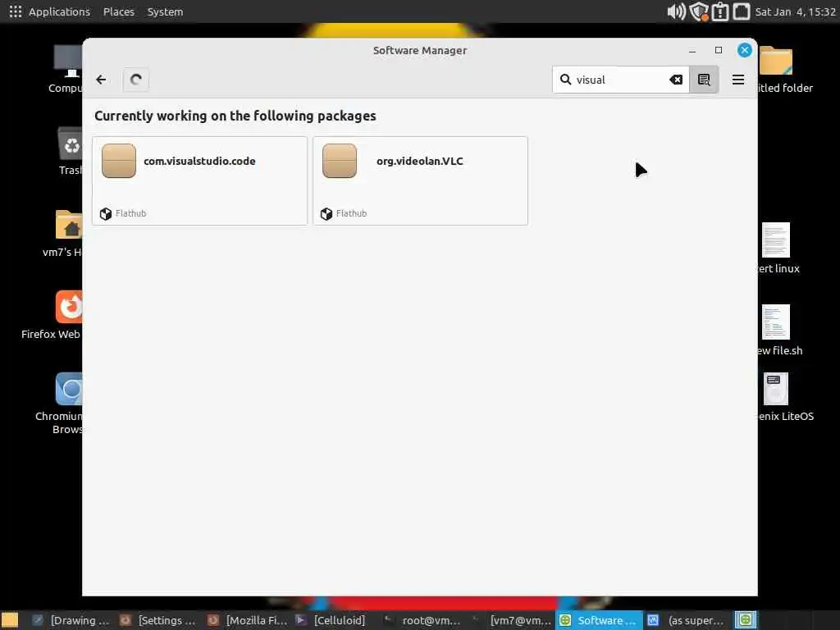Switch to '(as super...' taskbar window
The image size is (840, 630).
pyautogui.click(x=687, y=620)
